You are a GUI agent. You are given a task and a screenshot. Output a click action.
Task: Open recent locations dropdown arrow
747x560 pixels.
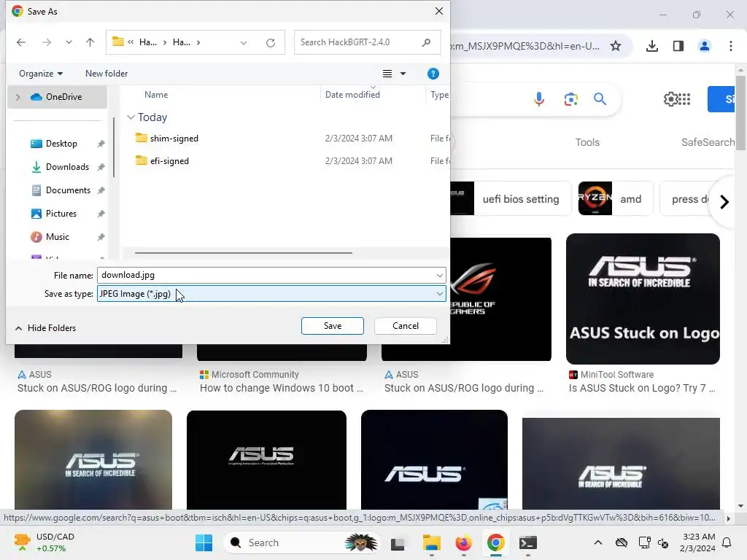point(69,42)
